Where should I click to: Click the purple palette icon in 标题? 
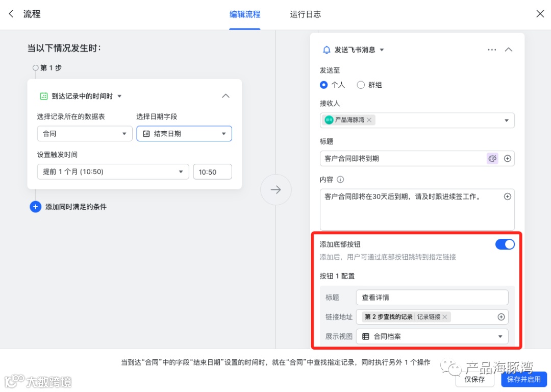click(x=492, y=158)
